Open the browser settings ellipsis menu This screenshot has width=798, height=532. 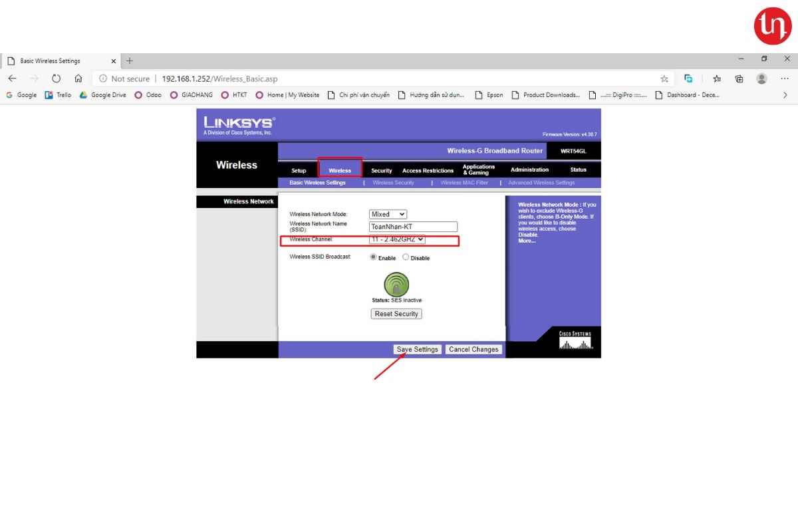(783, 78)
